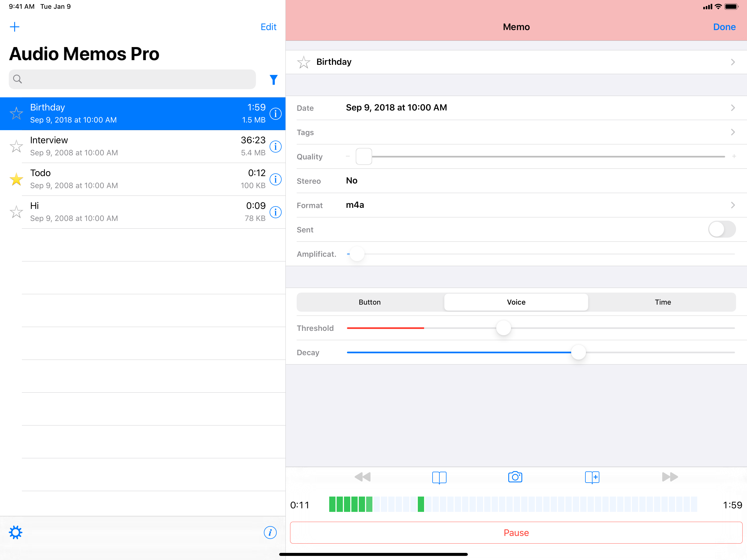The height and width of the screenshot is (560, 747).
Task: Star the Birthday memo in the list
Action: [16, 113]
